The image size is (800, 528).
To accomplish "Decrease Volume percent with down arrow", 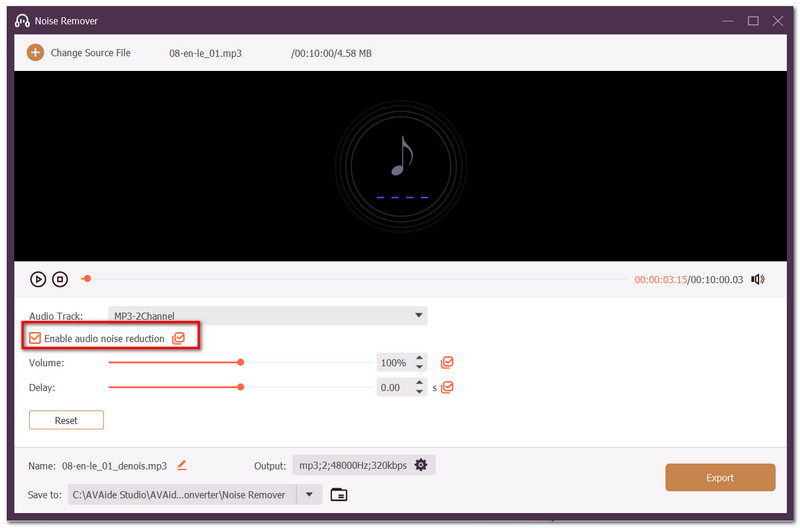I will [x=419, y=367].
